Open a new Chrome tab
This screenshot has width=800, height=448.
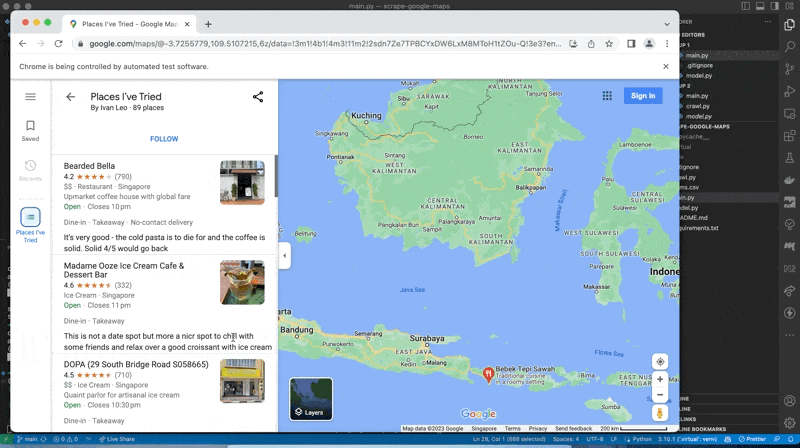208,24
